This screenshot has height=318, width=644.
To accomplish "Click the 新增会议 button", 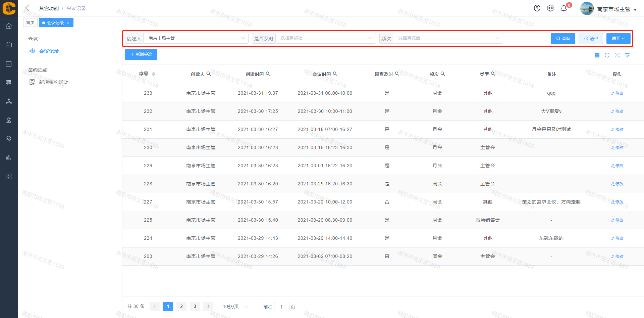I will (141, 54).
